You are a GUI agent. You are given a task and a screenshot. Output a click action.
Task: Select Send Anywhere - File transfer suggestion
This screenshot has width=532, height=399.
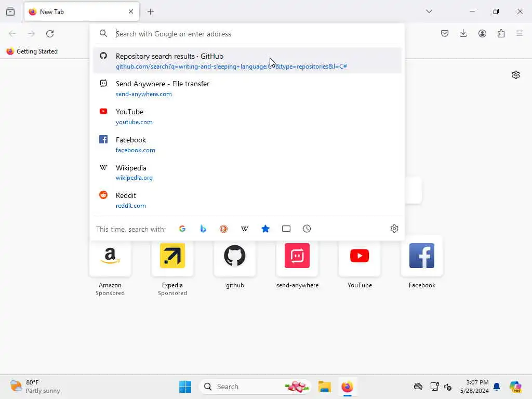(x=247, y=88)
